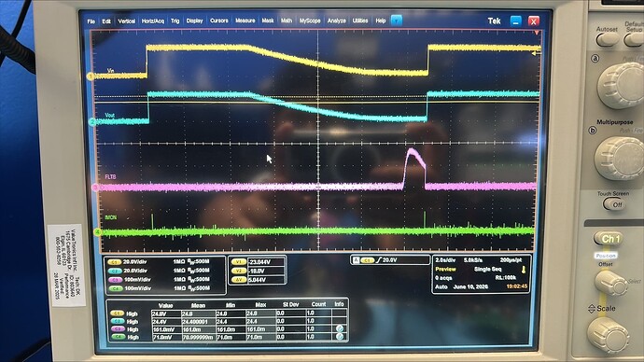This screenshot has width=644, height=362.
Task: Open info icon for C4 High measurement
Action: click(340, 337)
